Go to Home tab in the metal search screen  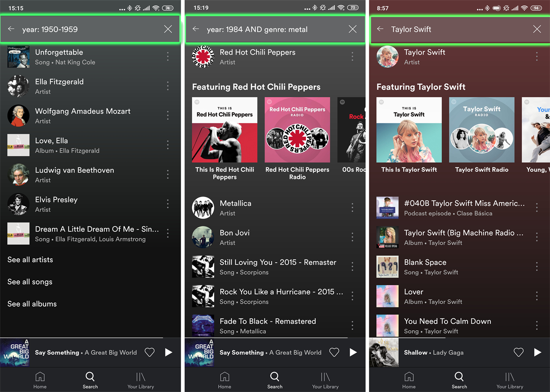click(x=225, y=380)
